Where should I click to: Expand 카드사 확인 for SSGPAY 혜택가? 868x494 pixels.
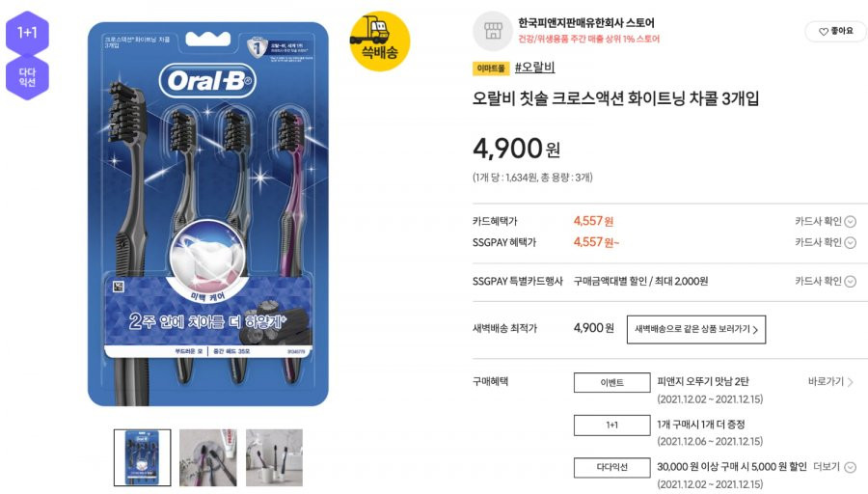click(x=826, y=242)
